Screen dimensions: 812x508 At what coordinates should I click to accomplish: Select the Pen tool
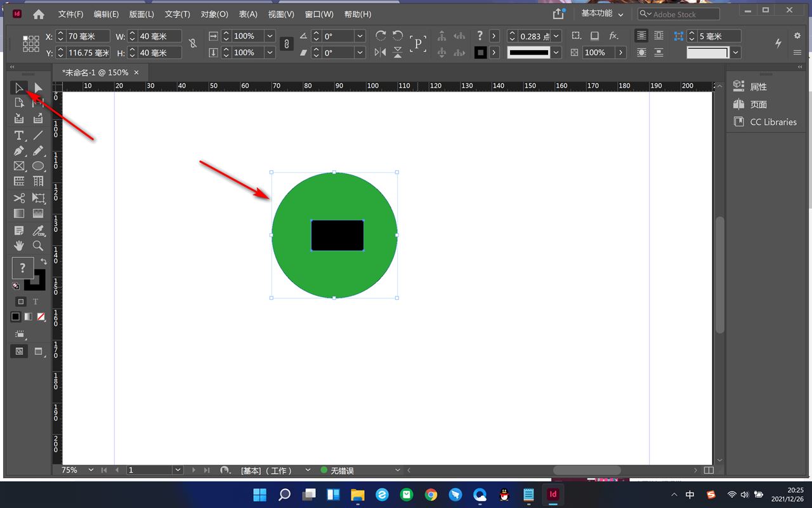tap(19, 151)
